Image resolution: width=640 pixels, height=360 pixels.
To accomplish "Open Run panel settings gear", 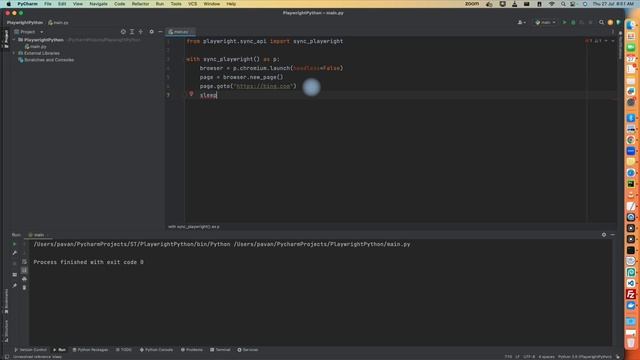I will click(x=604, y=235).
